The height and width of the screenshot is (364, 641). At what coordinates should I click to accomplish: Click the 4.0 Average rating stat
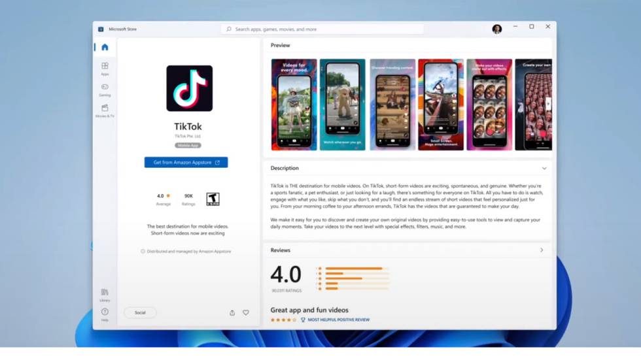coord(163,199)
